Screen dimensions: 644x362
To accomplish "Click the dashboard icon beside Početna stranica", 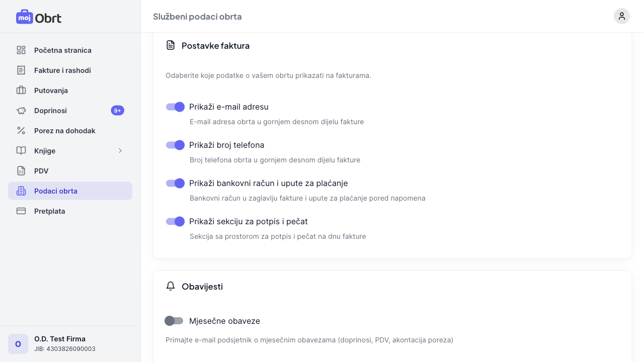I will [x=21, y=50].
